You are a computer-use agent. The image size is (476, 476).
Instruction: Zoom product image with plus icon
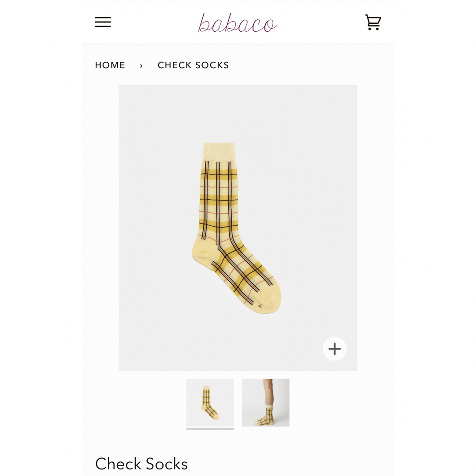335,349
